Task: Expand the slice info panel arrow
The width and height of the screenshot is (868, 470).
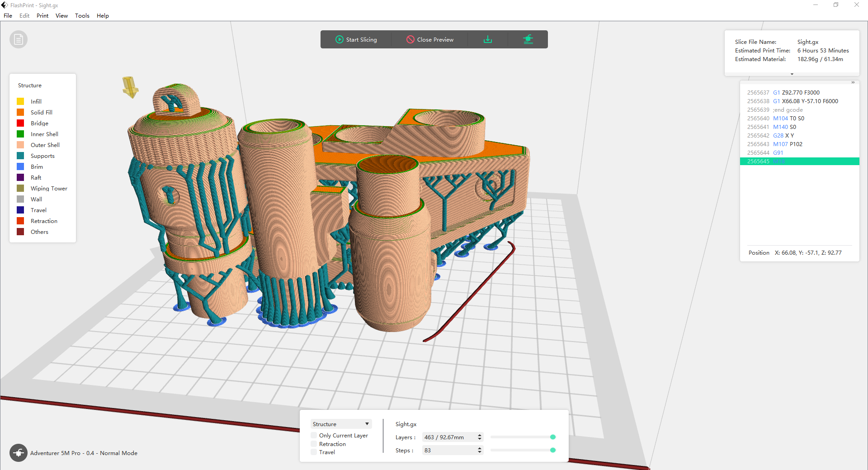Action: pyautogui.click(x=792, y=74)
